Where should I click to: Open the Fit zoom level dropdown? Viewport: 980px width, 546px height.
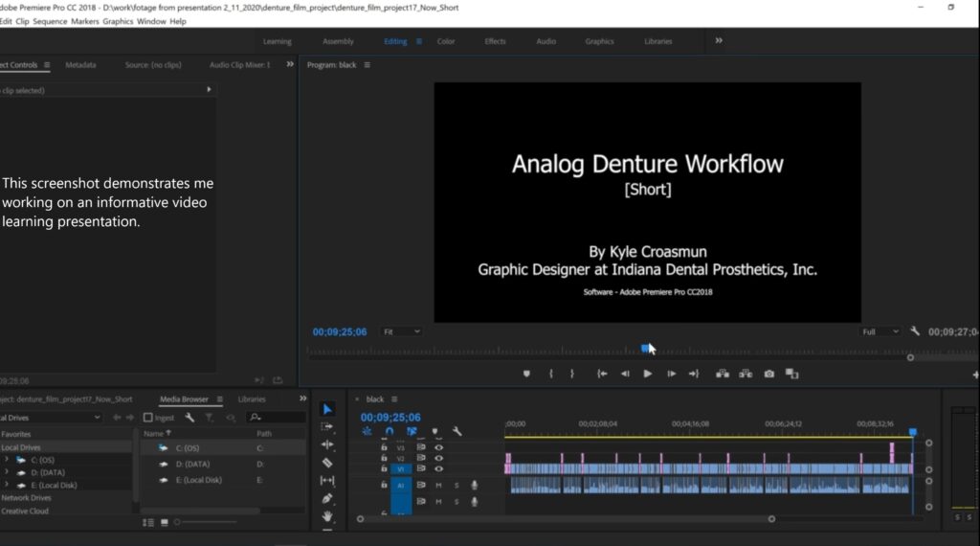401,331
